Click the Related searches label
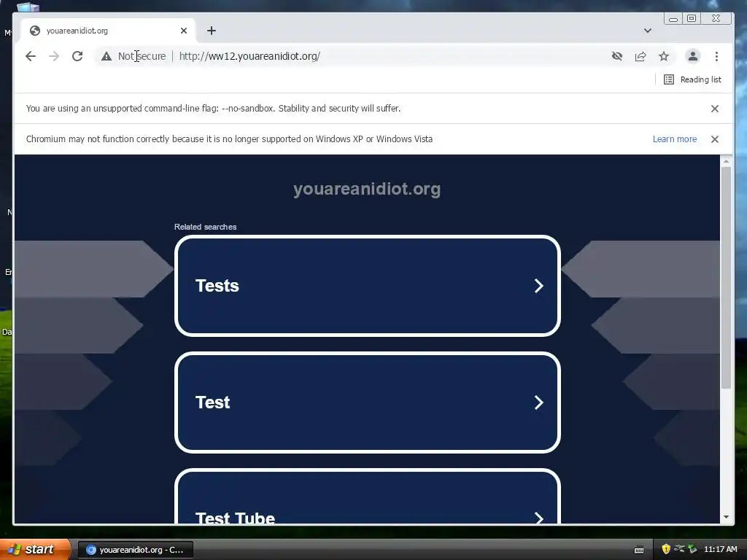This screenshot has height=560, width=747. coord(205,227)
